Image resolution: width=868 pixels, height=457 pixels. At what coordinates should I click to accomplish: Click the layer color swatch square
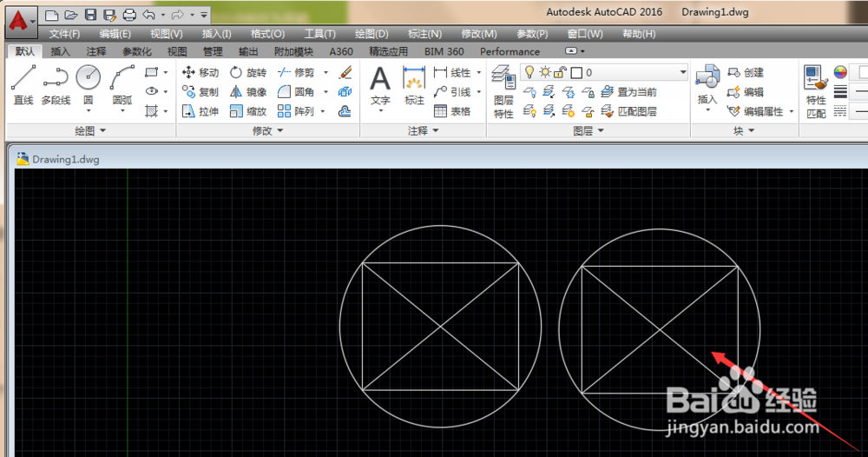tap(576, 73)
